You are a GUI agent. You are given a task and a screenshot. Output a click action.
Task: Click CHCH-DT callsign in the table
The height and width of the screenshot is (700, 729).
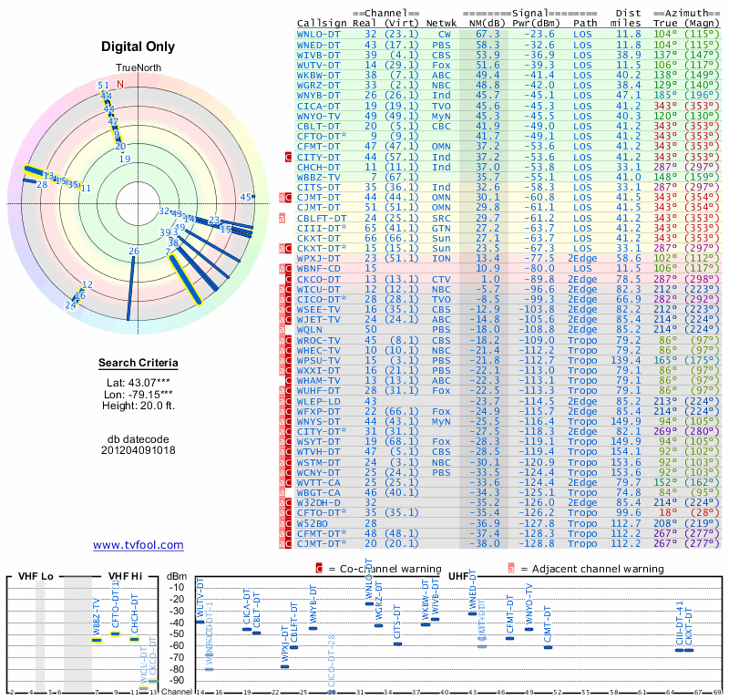click(318, 167)
